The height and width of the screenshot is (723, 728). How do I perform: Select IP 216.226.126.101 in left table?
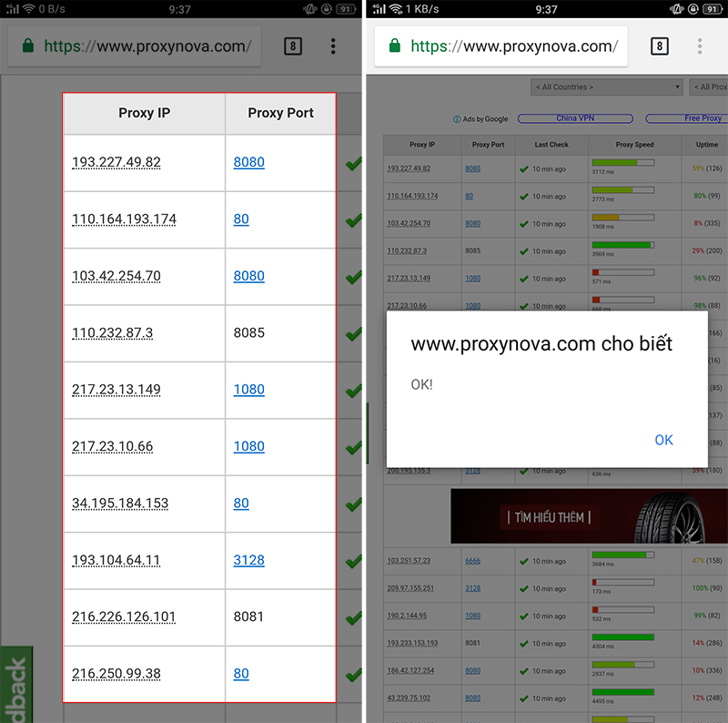pyautogui.click(x=124, y=616)
